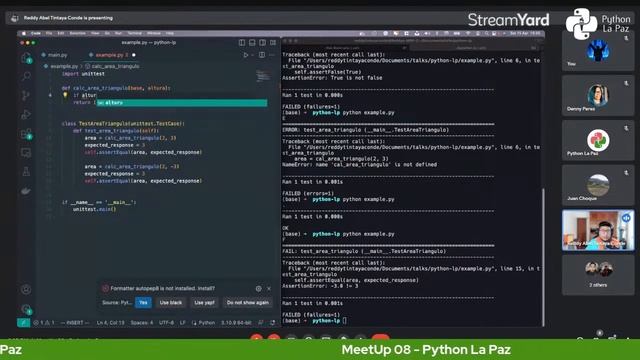640x360 pixels.
Task: Open dropdown arrow next to run button
Action: click(x=253, y=55)
